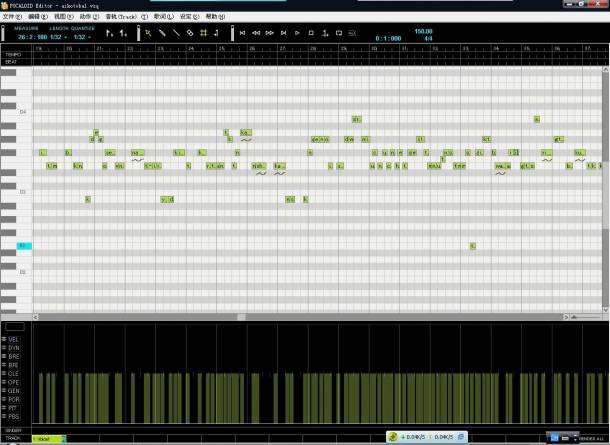The height and width of the screenshot is (445, 610).
Task: Click the horizontal scrollbar thumb
Action: pyautogui.click(x=242, y=317)
